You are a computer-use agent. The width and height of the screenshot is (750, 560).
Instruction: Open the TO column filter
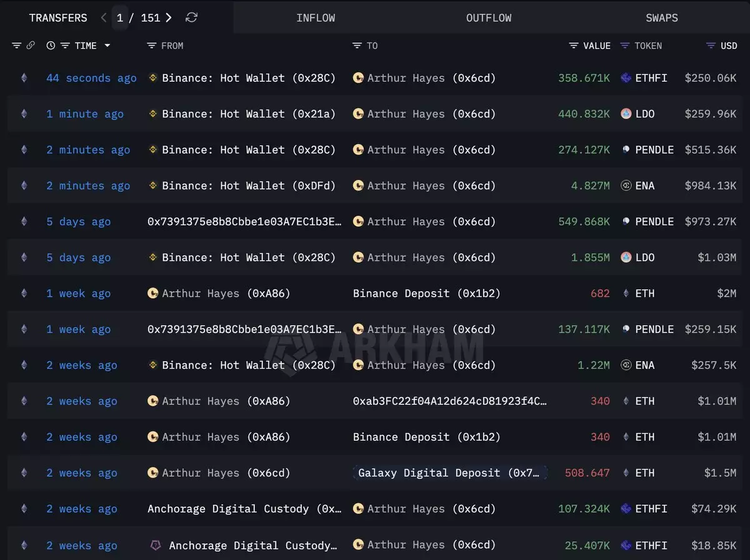point(357,46)
